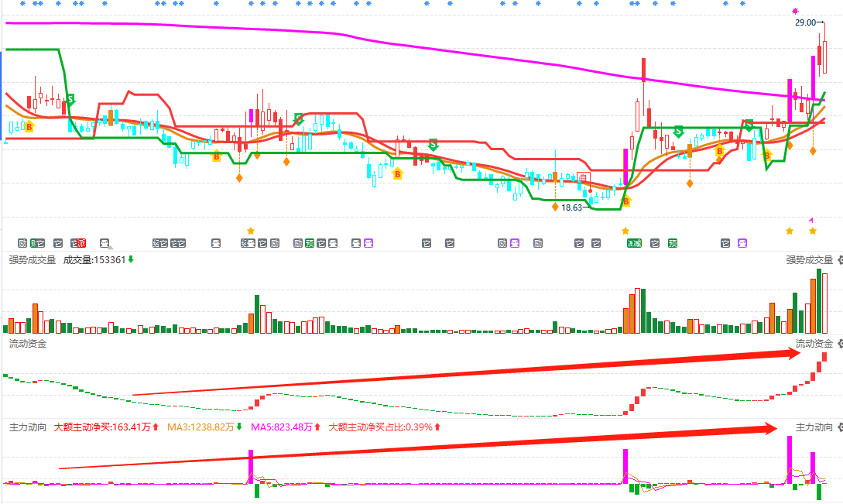
Task: Click the purple asterisk marker at top right
Action: coord(795,11)
